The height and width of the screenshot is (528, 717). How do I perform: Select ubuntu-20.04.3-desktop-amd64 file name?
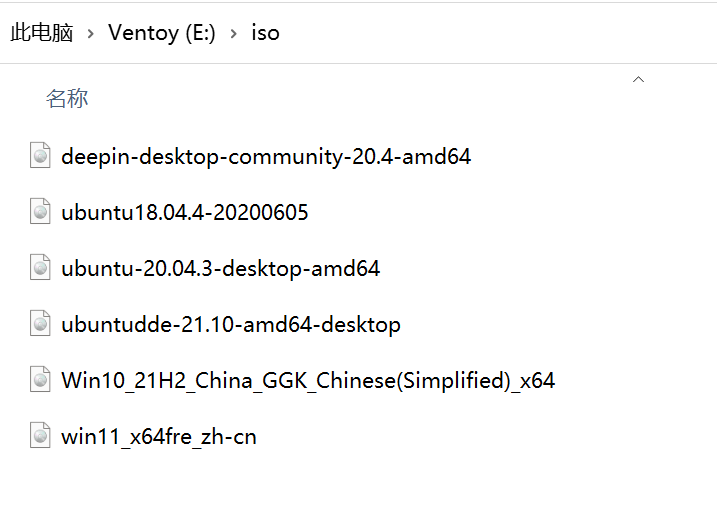tap(220, 269)
